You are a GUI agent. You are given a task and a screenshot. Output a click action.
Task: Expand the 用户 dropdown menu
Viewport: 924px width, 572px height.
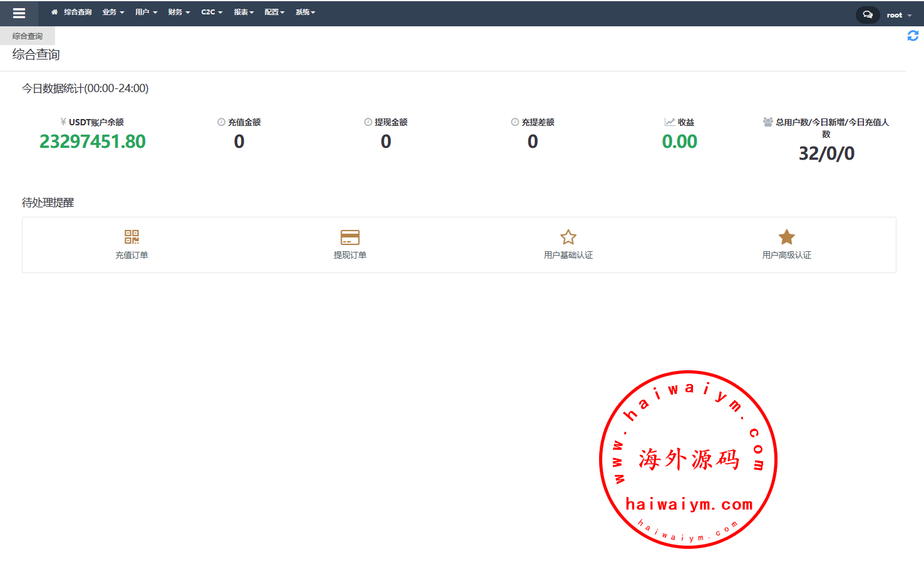click(146, 12)
